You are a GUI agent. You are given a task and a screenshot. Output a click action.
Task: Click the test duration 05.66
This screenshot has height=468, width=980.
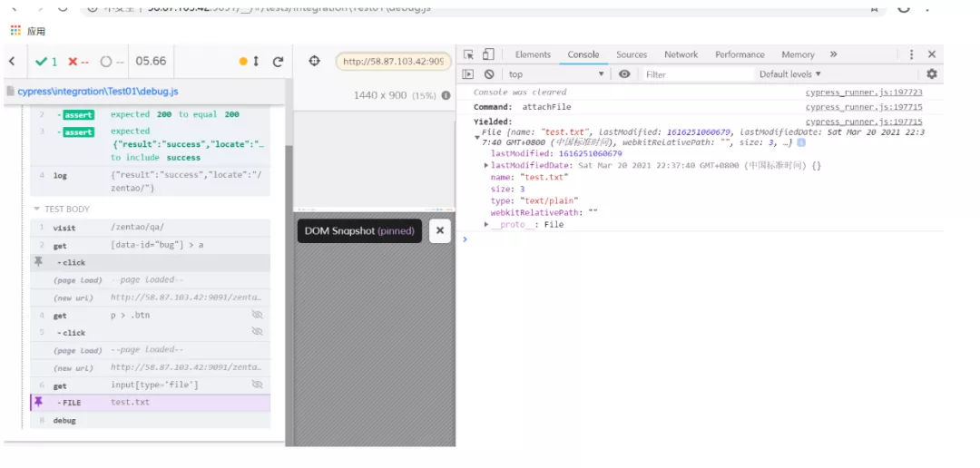point(151,62)
